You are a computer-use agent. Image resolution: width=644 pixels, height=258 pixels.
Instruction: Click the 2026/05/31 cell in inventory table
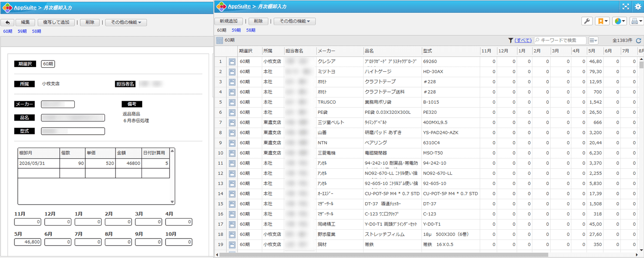(x=39, y=164)
